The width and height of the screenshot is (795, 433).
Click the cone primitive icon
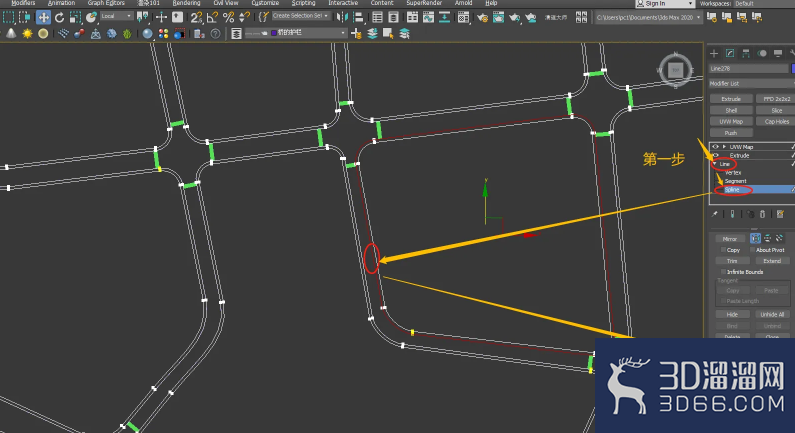[x=11, y=33]
